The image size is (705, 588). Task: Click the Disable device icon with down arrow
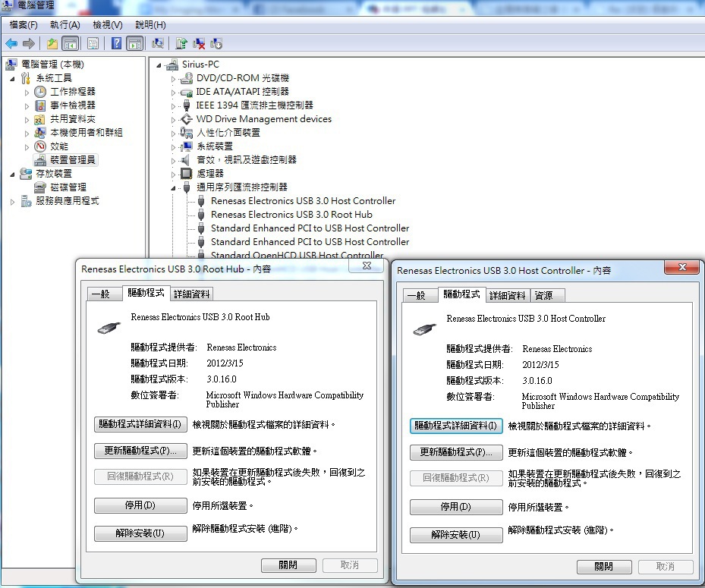pos(216,43)
